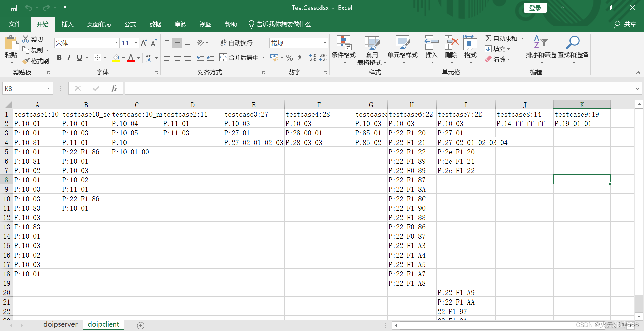The width and height of the screenshot is (644, 331).
Task: Click Insert cells (插入) icon
Action: click(x=431, y=43)
